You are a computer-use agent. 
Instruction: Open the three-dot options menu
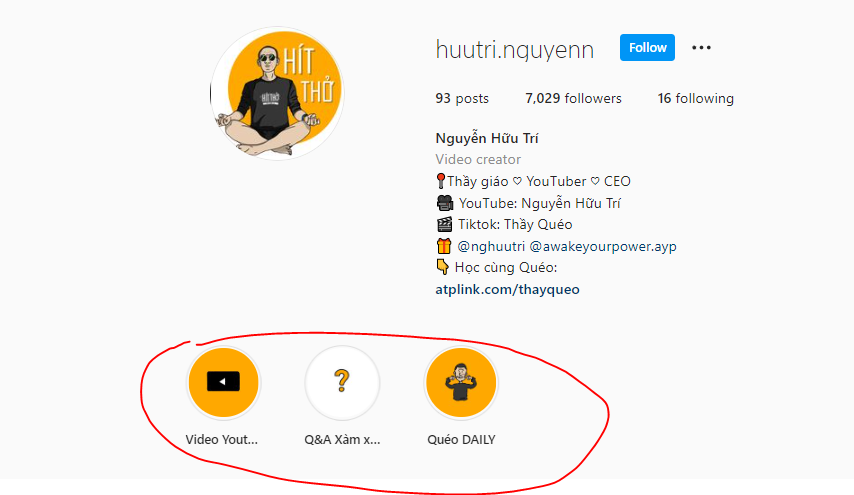(701, 48)
